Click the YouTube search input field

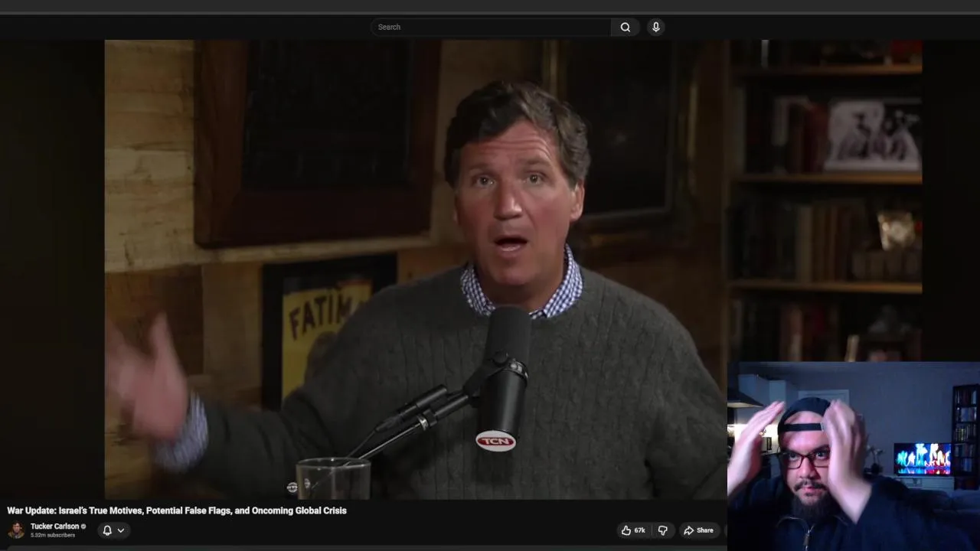click(491, 27)
